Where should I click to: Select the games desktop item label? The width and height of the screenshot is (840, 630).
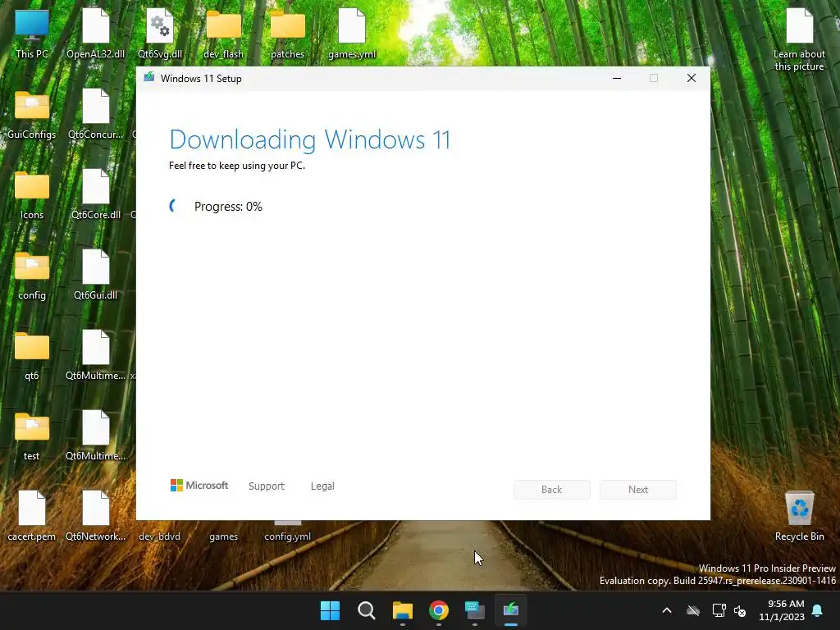tap(223, 536)
